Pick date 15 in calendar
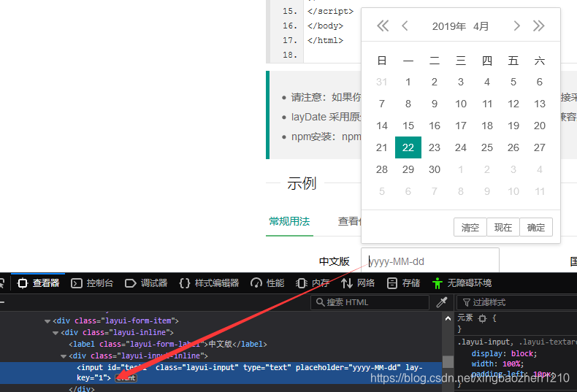 pos(408,126)
